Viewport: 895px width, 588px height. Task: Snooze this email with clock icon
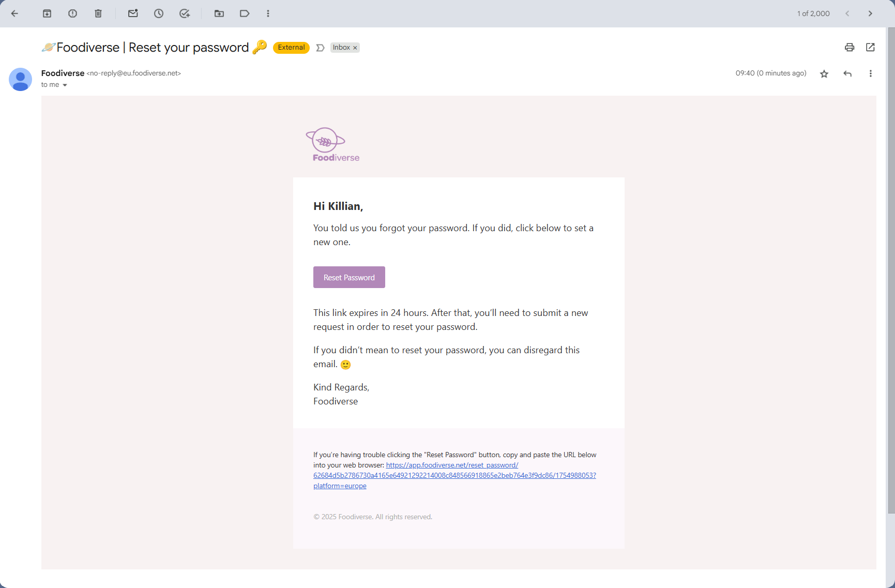(159, 13)
